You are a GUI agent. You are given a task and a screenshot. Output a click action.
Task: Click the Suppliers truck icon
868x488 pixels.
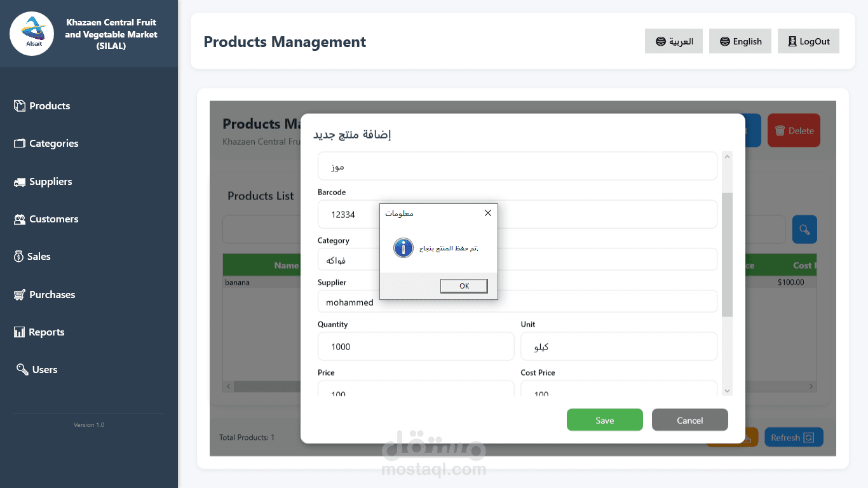click(20, 182)
